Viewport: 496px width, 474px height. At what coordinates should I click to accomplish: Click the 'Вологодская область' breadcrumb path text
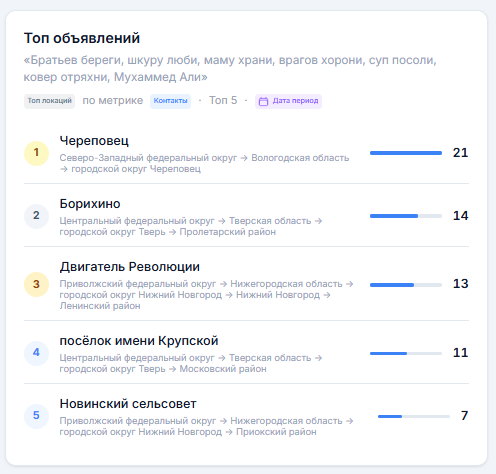[x=300, y=158]
